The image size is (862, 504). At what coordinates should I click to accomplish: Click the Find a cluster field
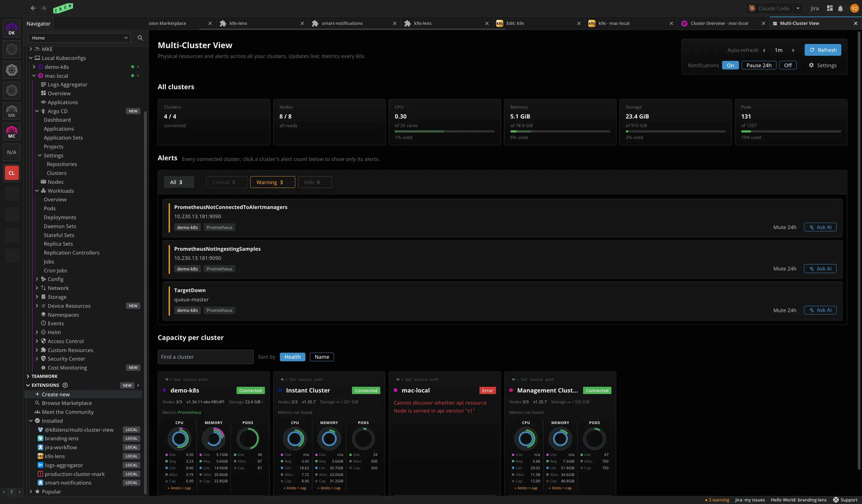point(206,357)
